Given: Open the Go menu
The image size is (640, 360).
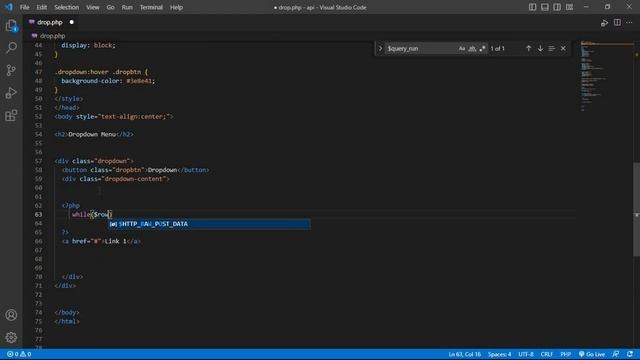Looking at the screenshot, I should pyautogui.click(x=111, y=7).
